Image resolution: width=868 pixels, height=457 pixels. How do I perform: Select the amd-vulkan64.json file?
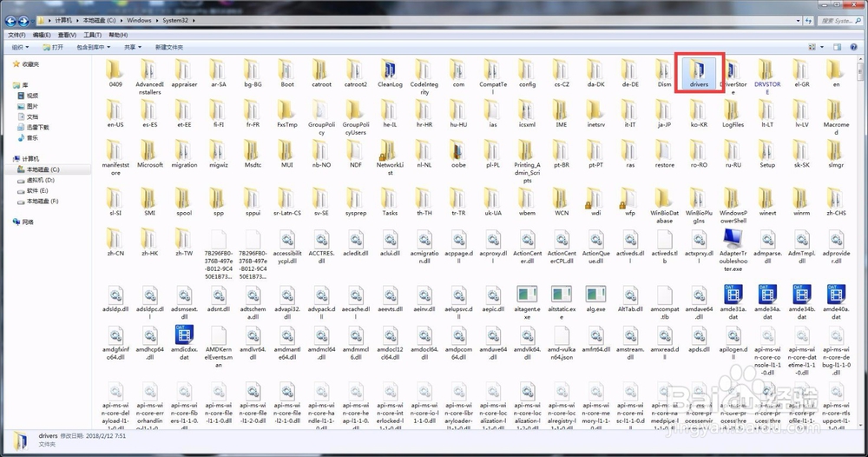click(562, 341)
